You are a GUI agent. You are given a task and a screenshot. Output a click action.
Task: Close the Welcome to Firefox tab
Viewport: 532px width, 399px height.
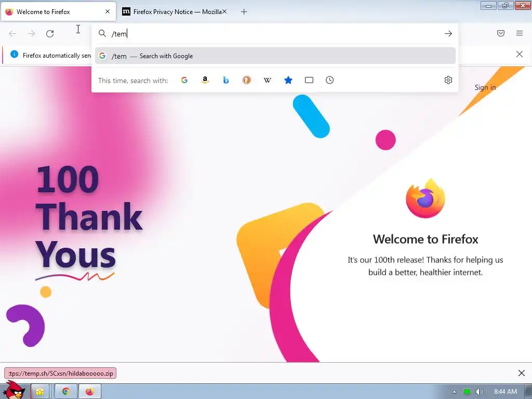coord(108,11)
